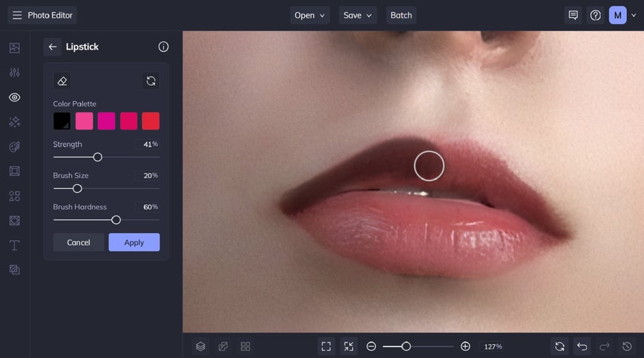Click the Strength percentage value field
Image resolution: width=644 pixels, height=358 pixels.
pyautogui.click(x=147, y=145)
